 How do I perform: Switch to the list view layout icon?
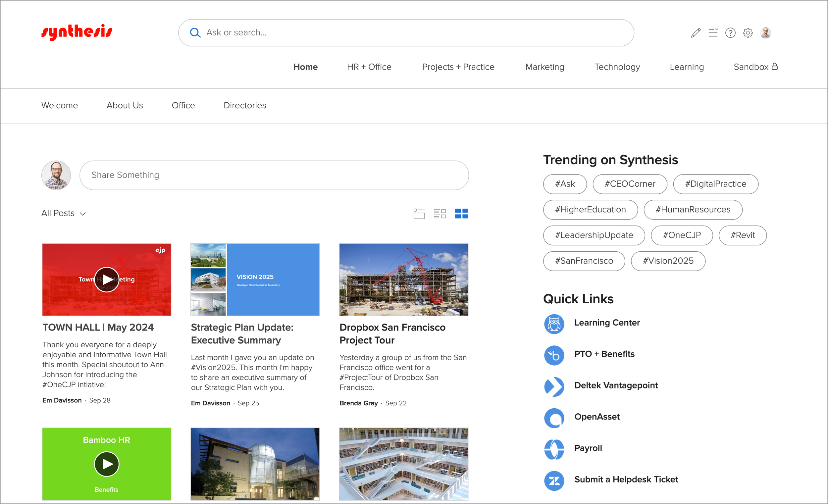click(x=419, y=214)
